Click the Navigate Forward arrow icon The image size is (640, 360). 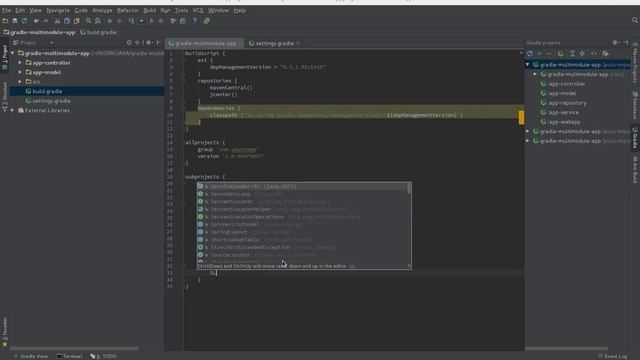point(119,21)
